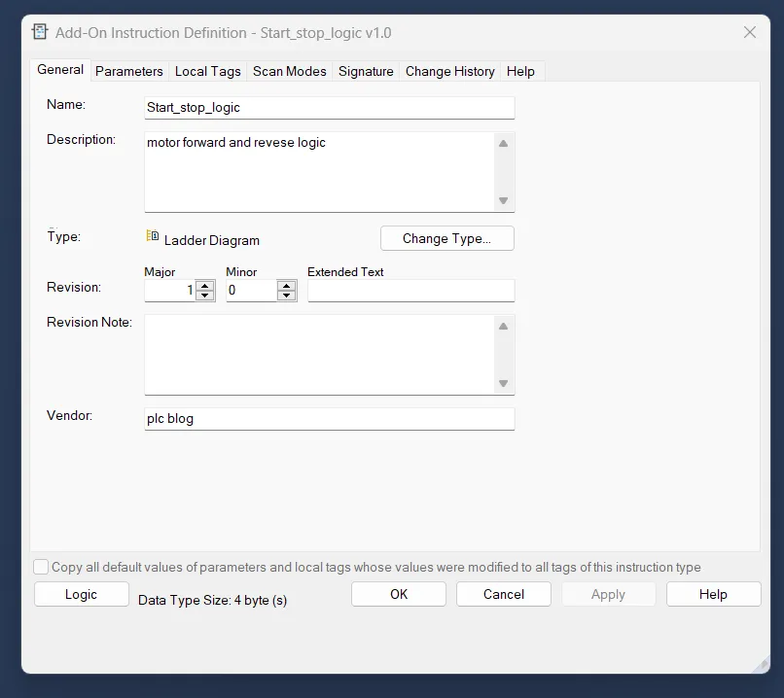Select the Signature tab
The height and width of the screenshot is (698, 784).
click(x=366, y=71)
